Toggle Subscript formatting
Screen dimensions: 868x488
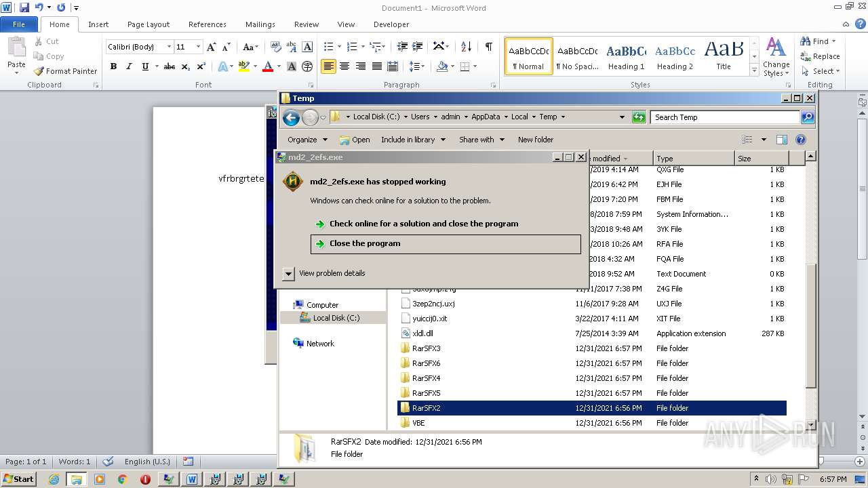186,66
